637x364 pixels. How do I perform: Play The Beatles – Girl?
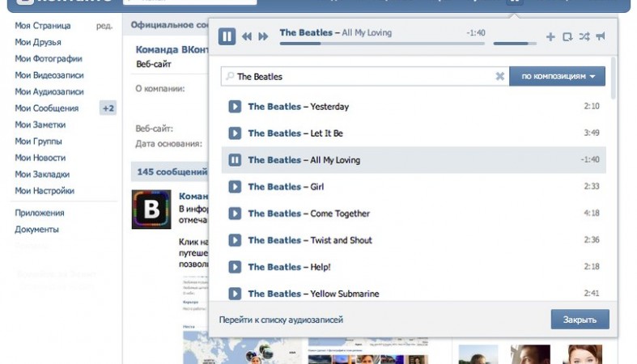235,187
